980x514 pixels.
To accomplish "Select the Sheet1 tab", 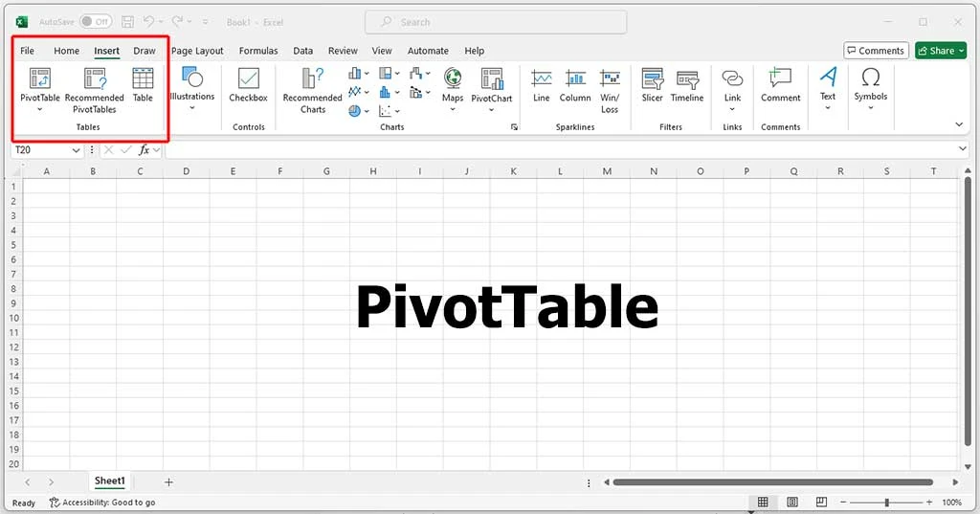I will [109, 480].
